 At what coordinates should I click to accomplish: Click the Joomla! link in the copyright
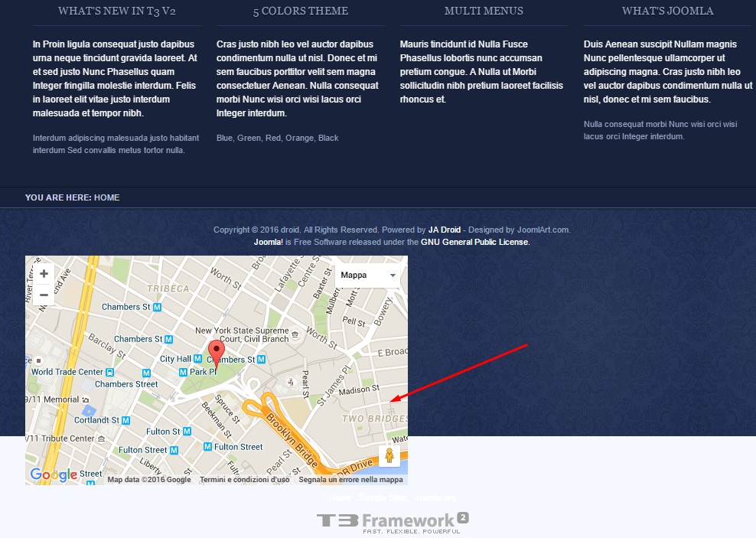(x=269, y=241)
